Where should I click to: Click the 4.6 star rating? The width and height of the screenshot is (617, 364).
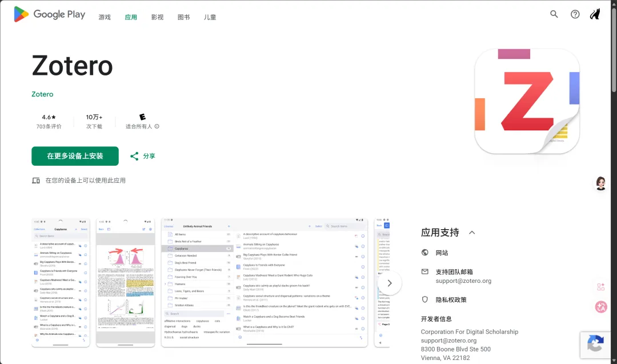pos(49,117)
